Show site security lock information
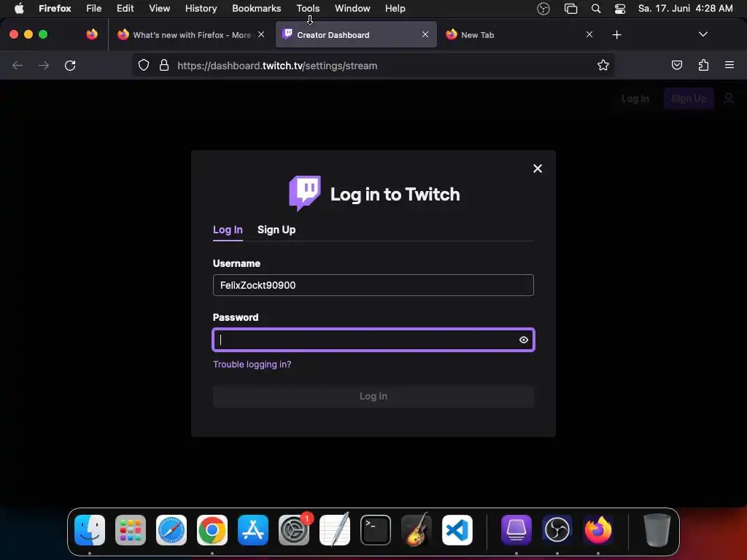The height and width of the screenshot is (560, 747). point(164,65)
